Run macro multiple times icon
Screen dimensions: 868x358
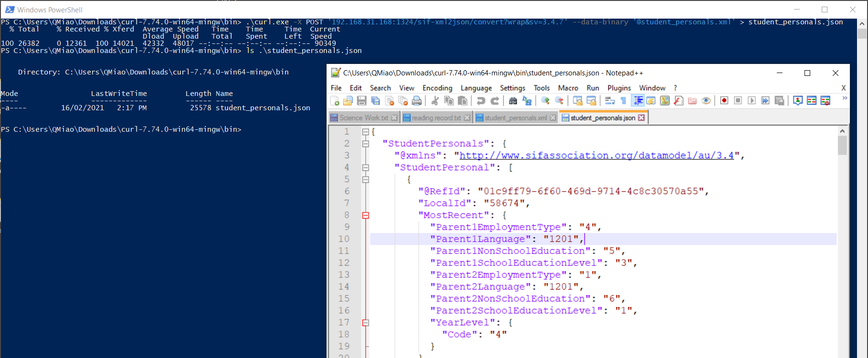[x=765, y=101]
